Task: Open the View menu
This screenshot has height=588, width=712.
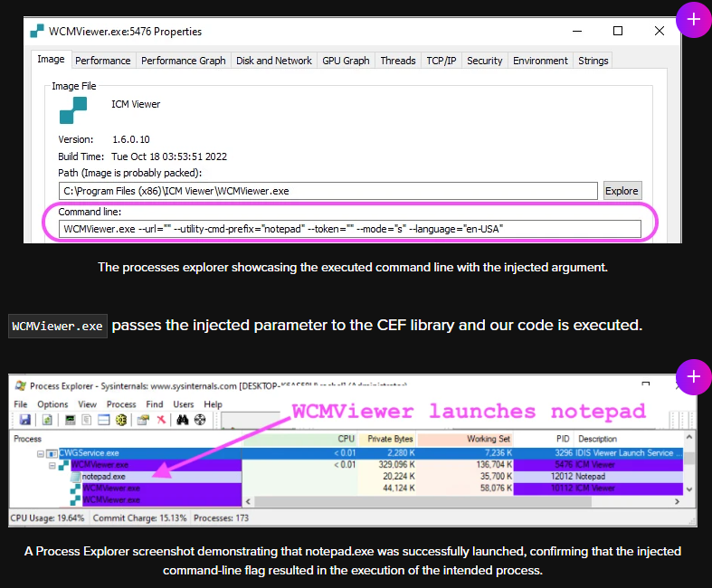Action: click(x=87, y=404)
